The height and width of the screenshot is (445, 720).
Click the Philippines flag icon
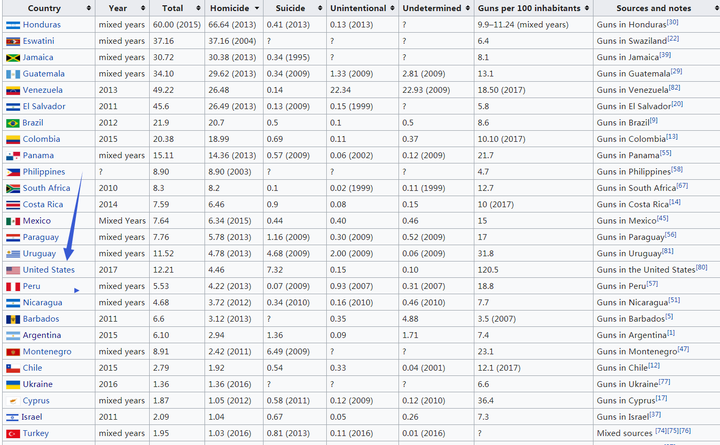coord(13,172)
